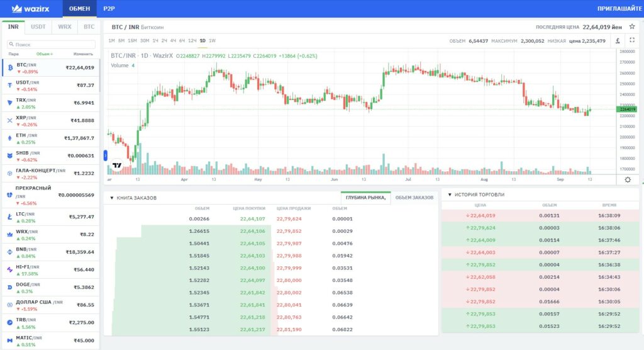Set chart interval to 1D
The image size is (644, 350).
203,41
